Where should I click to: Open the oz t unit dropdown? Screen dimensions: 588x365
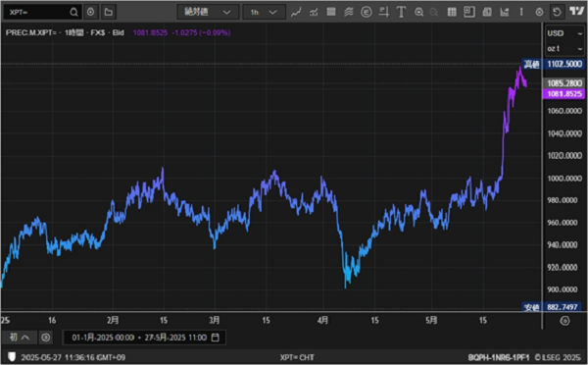[x=564, y=49]
